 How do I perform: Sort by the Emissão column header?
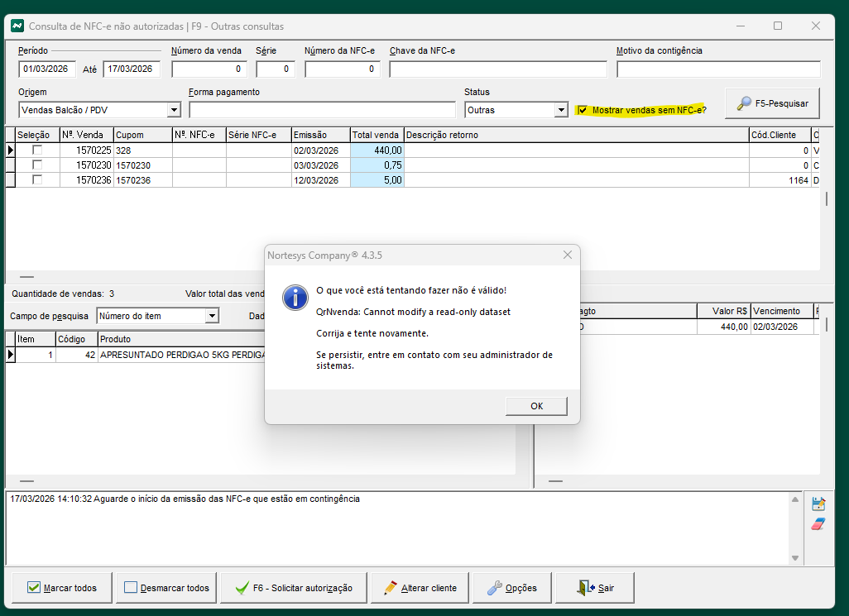click(x=320, y=135)
